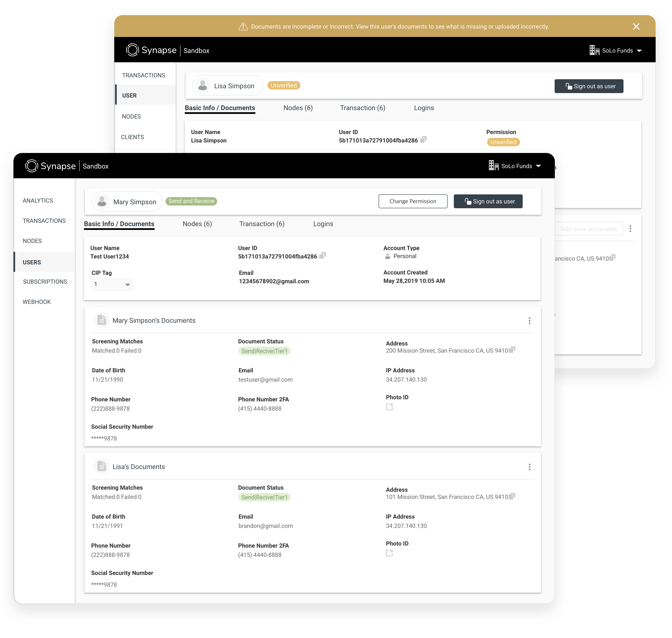672x638 pixels.
Task: Open the Logins tab for Mary Simpson
Action: (x=323, y=224)
